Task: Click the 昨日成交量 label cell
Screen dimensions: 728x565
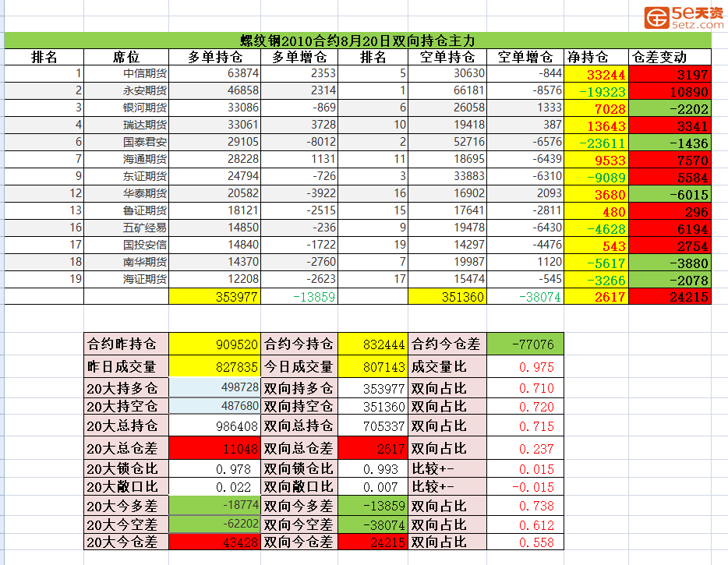Action: tap(126, 367)
